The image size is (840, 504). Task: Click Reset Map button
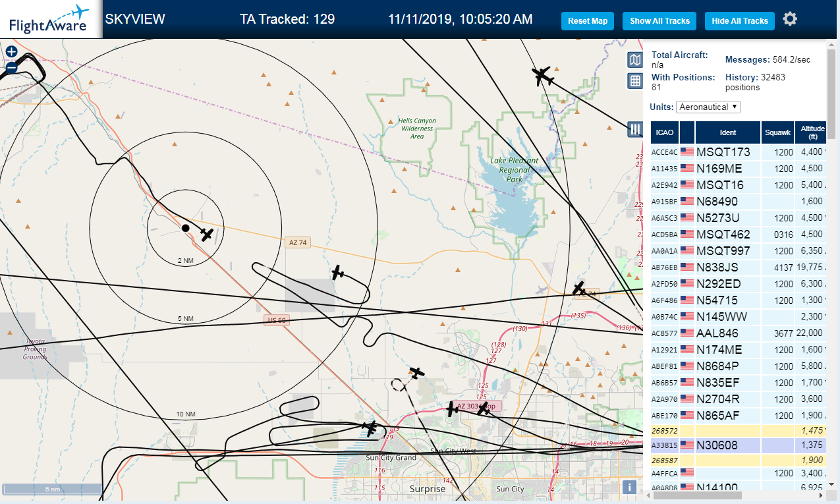click(588, 21)
